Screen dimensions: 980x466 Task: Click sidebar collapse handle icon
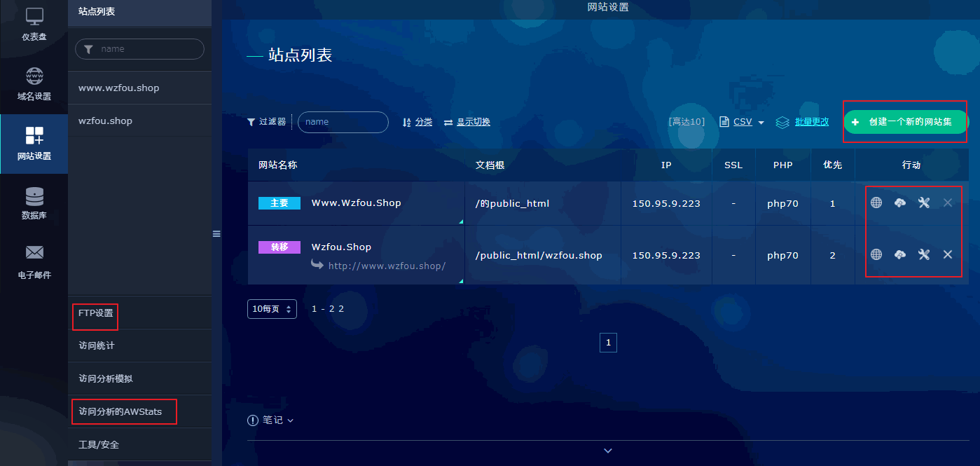pyautogui.click(x=216, y=234)
